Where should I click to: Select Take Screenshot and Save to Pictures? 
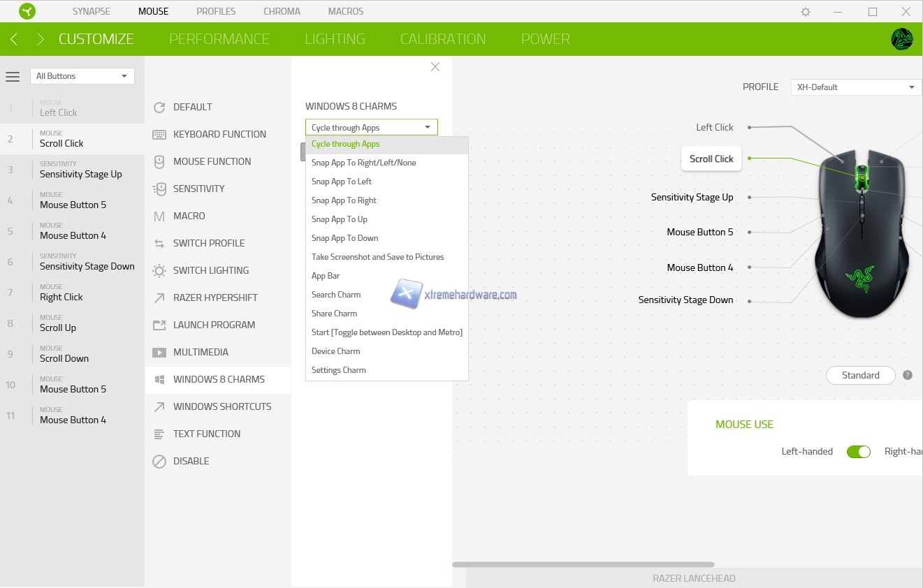coord(377,257)
